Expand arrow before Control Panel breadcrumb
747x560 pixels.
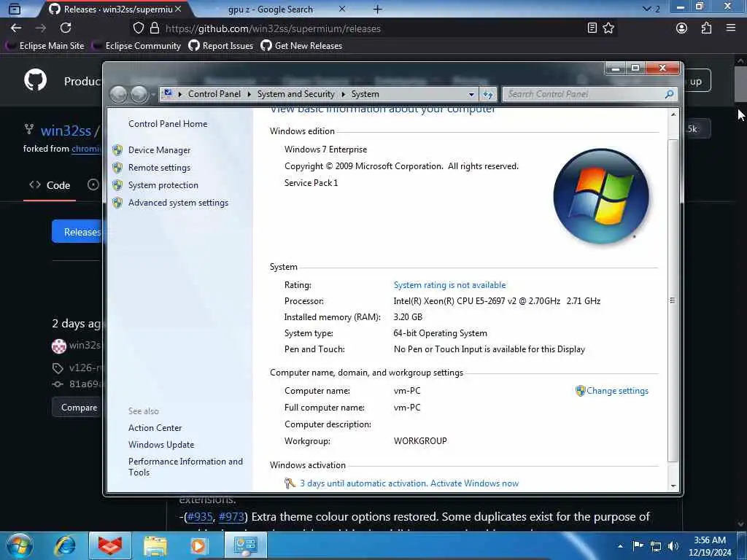pos(180,94)
